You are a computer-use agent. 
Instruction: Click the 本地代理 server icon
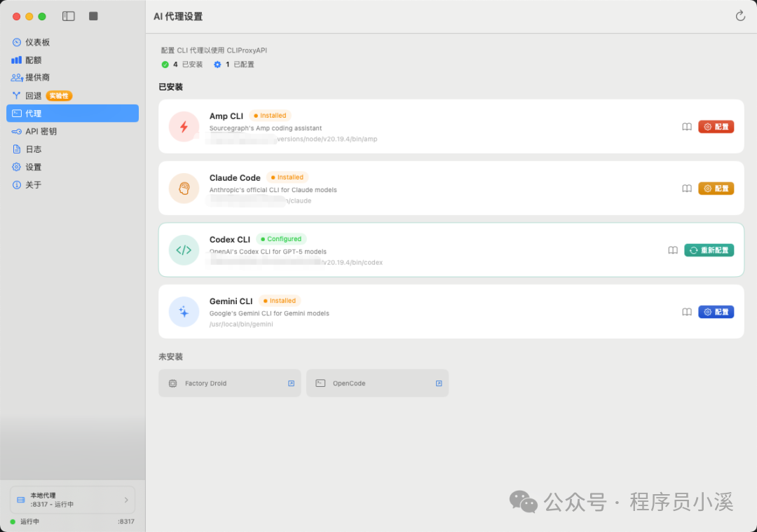pyautogui.click(x=21, y=500)
